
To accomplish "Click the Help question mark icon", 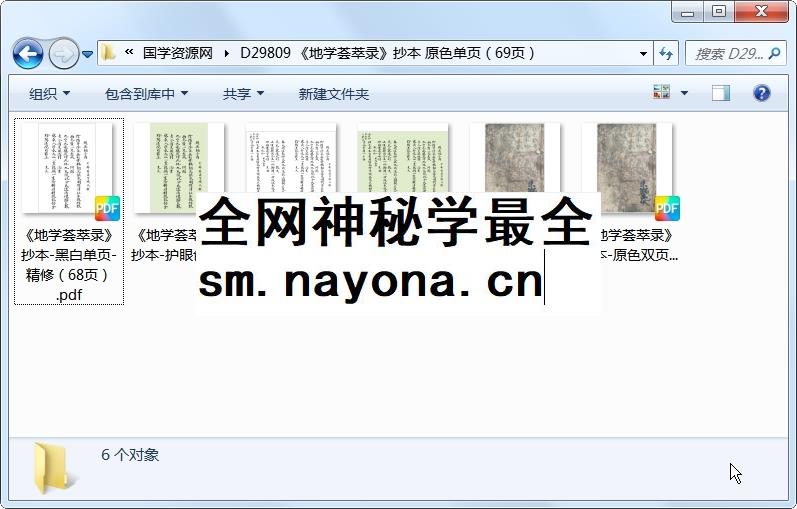I will tap(761, 93).
